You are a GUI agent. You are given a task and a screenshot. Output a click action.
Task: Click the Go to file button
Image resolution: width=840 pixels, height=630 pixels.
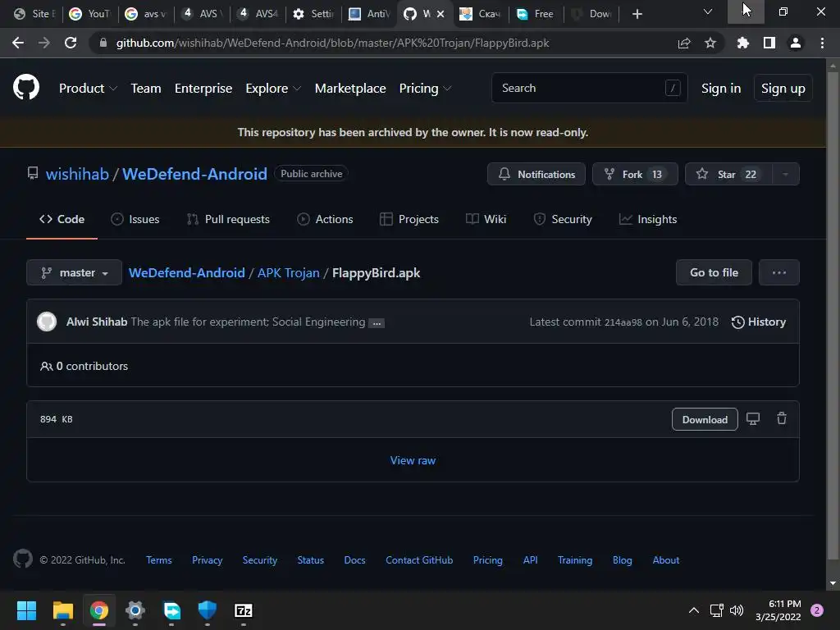point(714,272)
